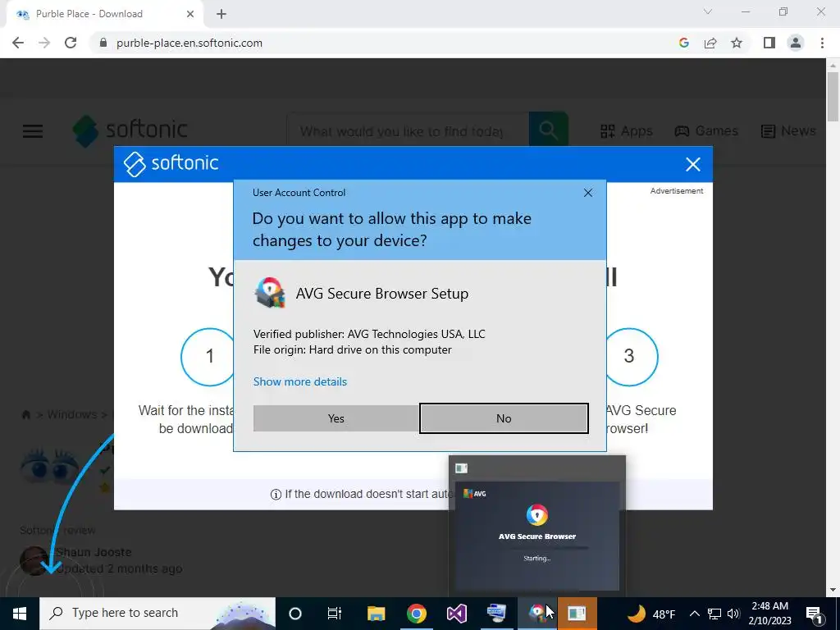The width and height of the screenshot is (840, 630).
Task: Open the computer monitor app on taskbar
Action: coord(496,614)
